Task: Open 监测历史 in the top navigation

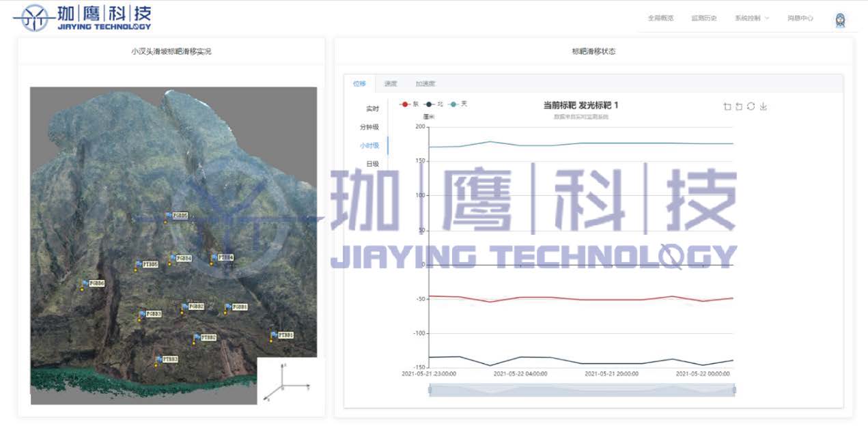Action: 703,18
